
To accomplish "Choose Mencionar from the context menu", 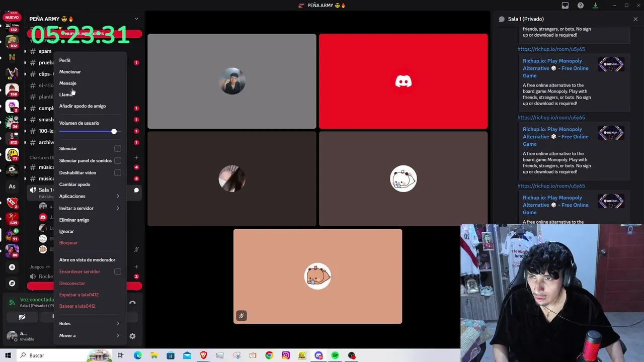I will click(x=70, y=72).
